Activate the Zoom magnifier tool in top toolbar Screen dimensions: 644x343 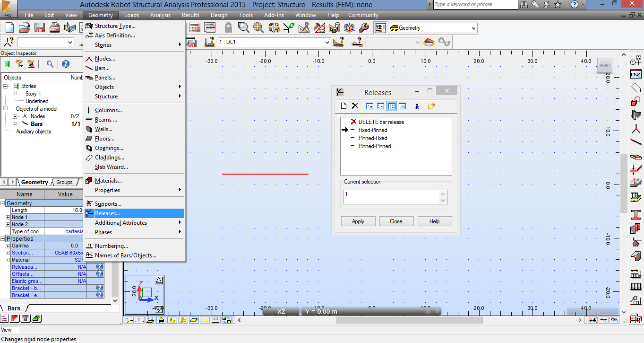click(243, 27)
